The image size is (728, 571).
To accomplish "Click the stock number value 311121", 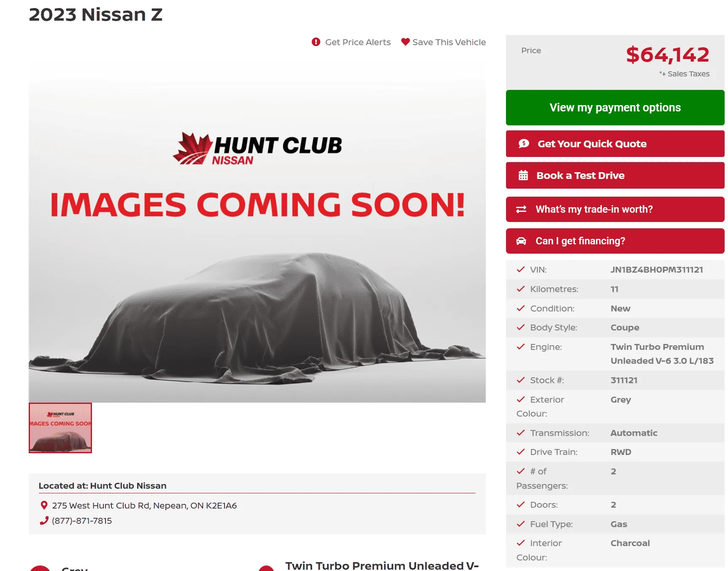I will [x=624, y=380].
